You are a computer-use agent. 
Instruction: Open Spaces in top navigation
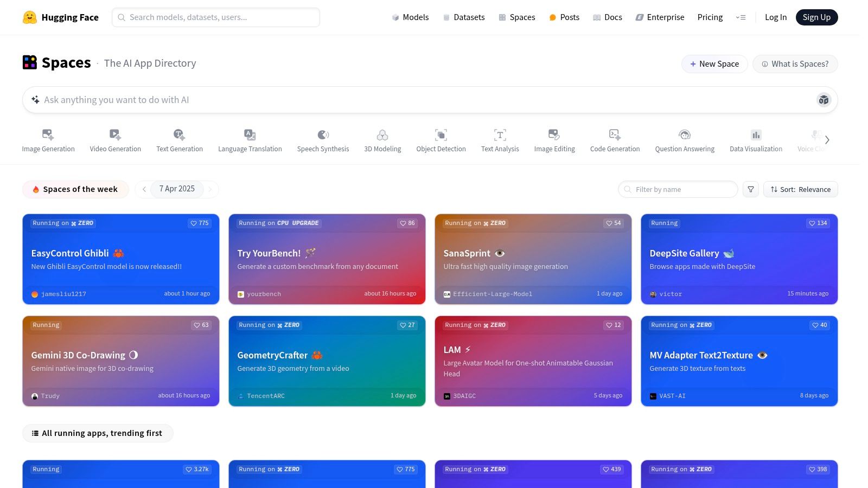coord(517,17)
